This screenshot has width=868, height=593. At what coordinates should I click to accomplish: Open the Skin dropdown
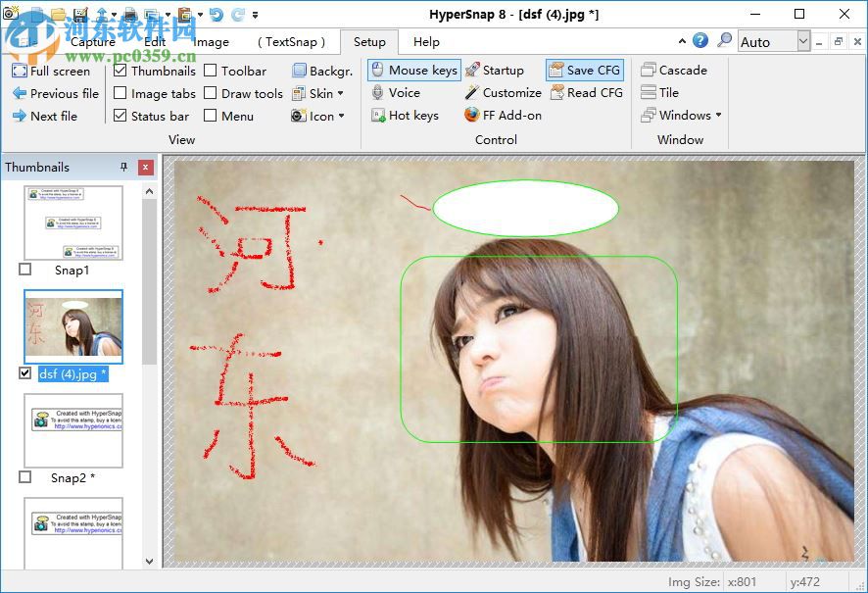320,92
